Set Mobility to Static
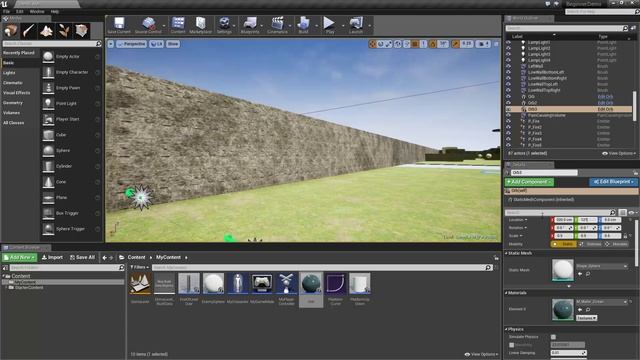This screenshot has height=360, width=640. (x=563, y=244)
